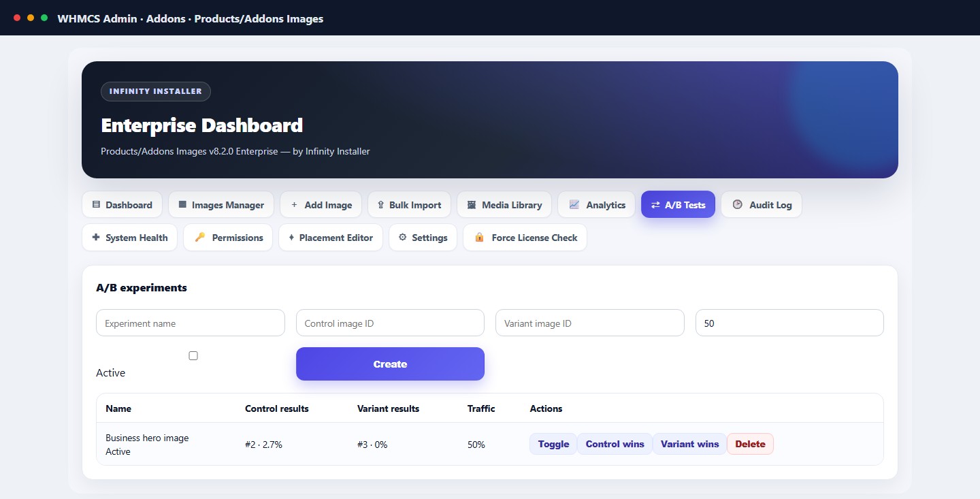Click the Placement Editor diamond icon
980x499 pixels.
pyautogui.click(x=291, y=238)
